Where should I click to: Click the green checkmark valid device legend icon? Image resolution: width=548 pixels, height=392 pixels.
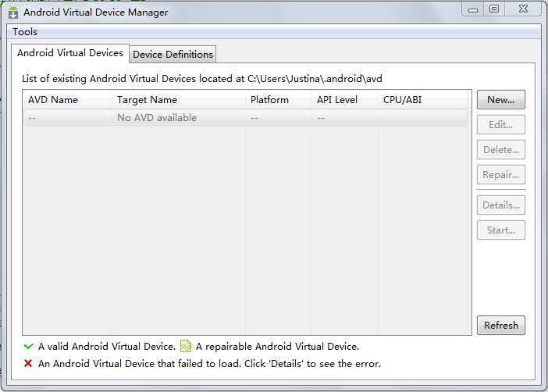[29, 347]
